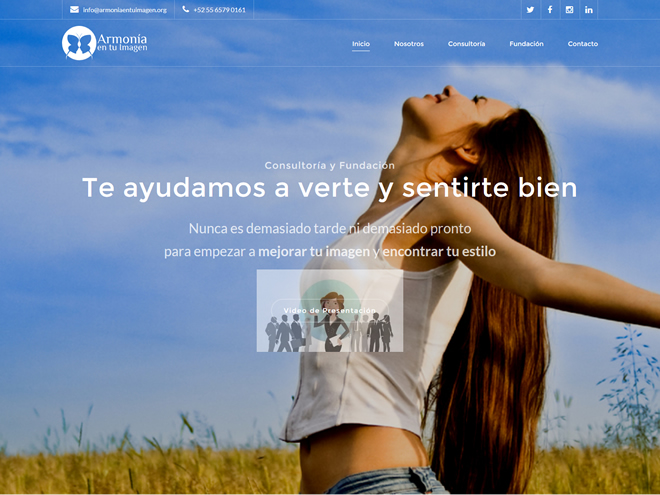Click the info@armoniaentuimagen.org email address
The width and height of the screenshot is (660, 495).
pos(124,10)
